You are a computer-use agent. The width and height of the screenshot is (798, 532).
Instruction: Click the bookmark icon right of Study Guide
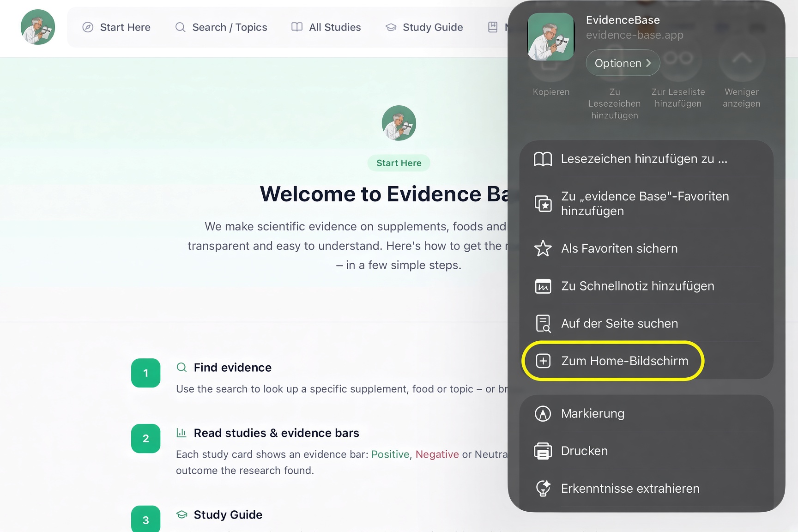(493, 27)
